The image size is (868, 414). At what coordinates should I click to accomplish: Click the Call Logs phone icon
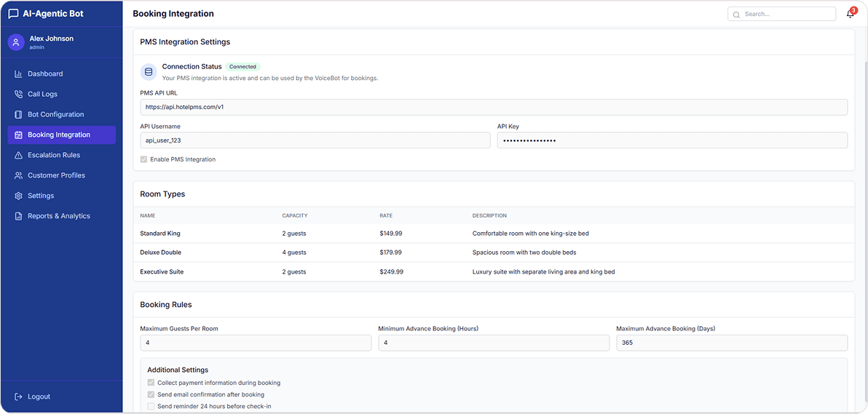[19, 94]
